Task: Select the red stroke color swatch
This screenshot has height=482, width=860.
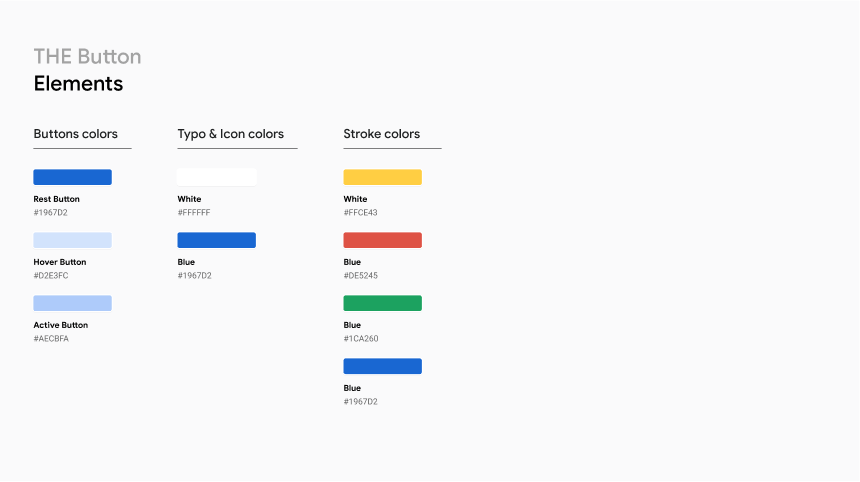Action: [x=383, y=240]
